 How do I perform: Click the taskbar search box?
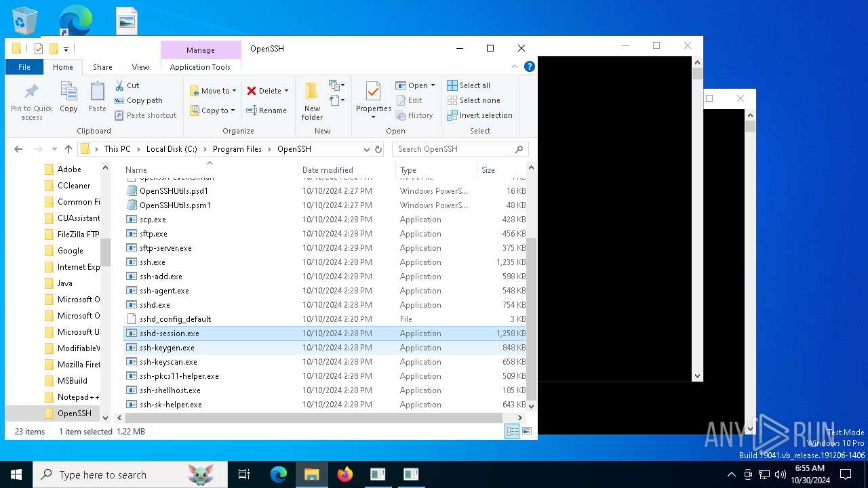pyautogui.click(x=130, y=474)
